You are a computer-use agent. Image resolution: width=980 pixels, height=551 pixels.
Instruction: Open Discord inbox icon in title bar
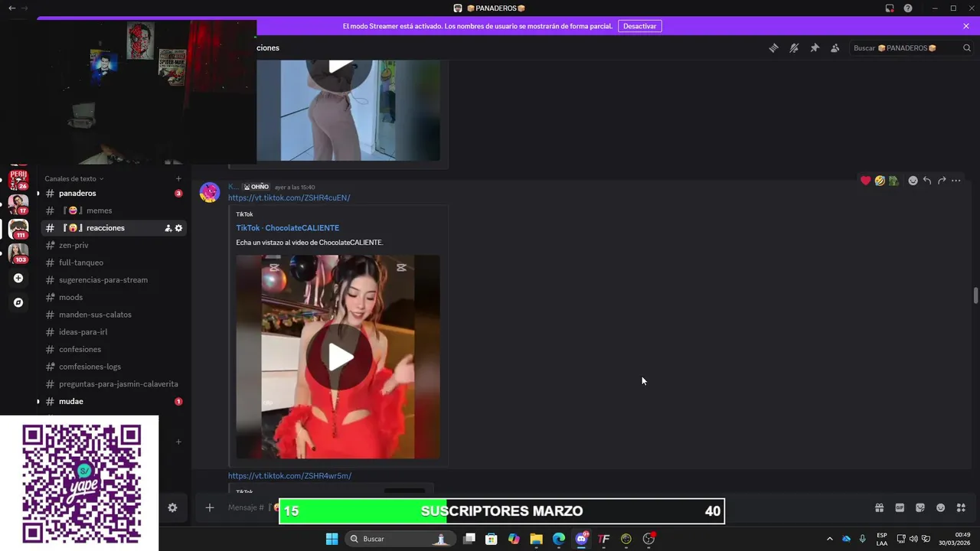(x=890, y=8)
